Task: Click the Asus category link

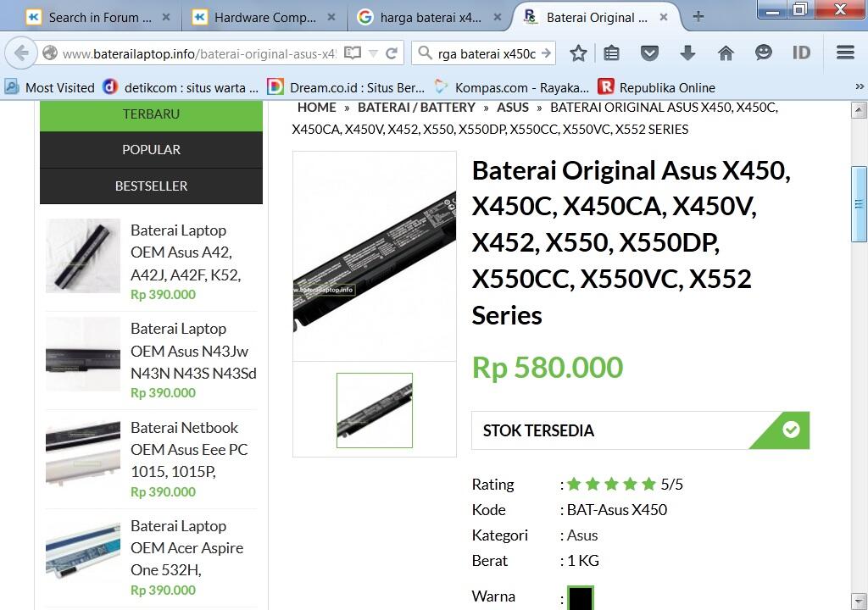Action: [x=581, y=535]
